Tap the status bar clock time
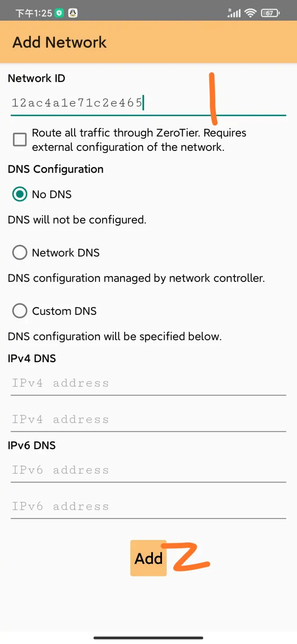297x644 pixels. tap(34, 14)
